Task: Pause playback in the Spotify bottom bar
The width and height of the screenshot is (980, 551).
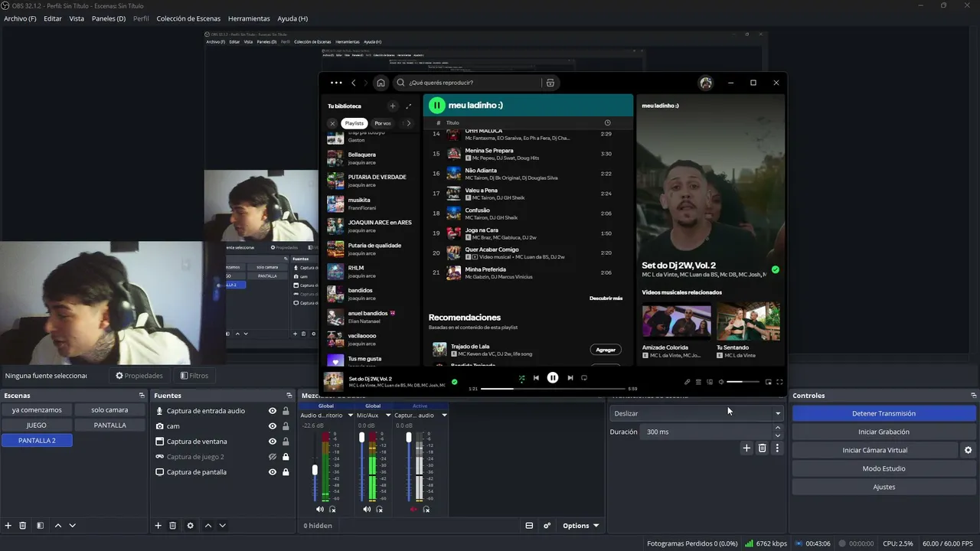Action: point(553,378)
